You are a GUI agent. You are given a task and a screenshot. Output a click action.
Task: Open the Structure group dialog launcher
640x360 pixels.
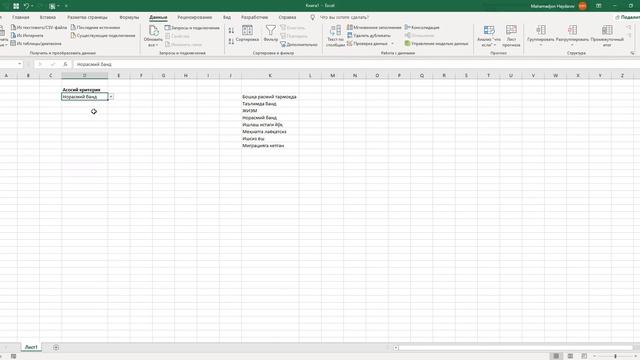[632, 53]
